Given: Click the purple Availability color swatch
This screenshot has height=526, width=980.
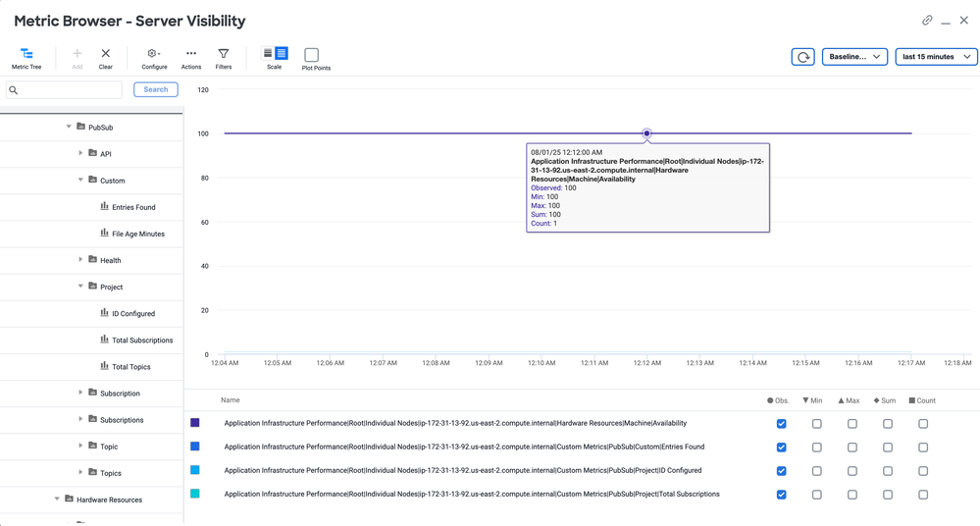Looking at the screenshot, I should coord(195,423).
